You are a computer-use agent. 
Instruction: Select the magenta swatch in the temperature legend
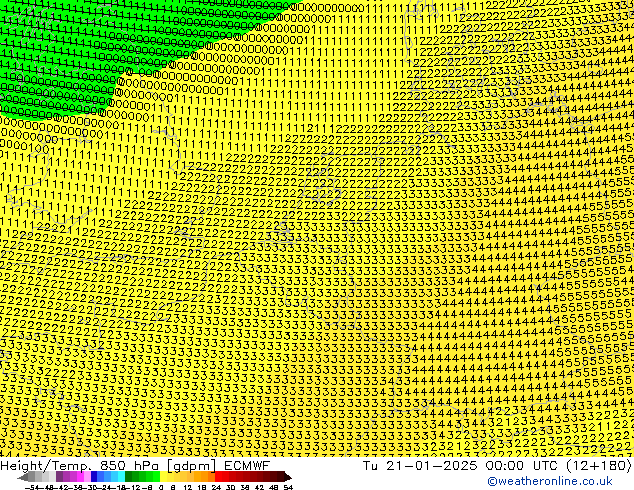pyautogui.click(x=80, y=477)
